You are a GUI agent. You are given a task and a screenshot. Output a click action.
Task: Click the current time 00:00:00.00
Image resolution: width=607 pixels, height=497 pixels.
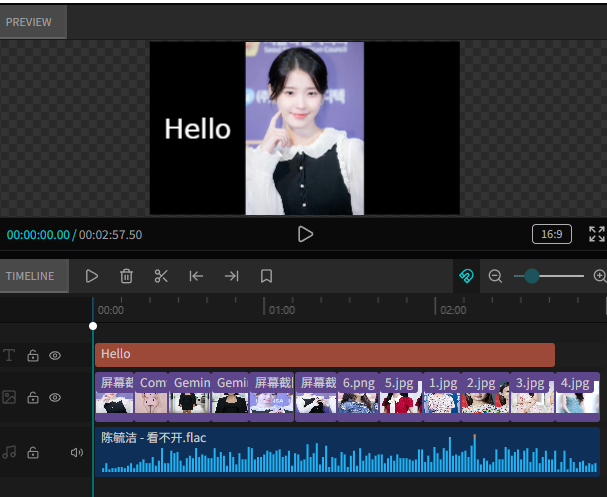(x=38, y=235)
